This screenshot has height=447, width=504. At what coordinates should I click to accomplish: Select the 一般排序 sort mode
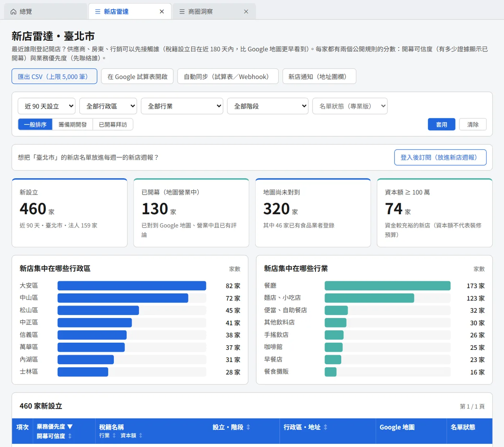(x=35, y=125)
